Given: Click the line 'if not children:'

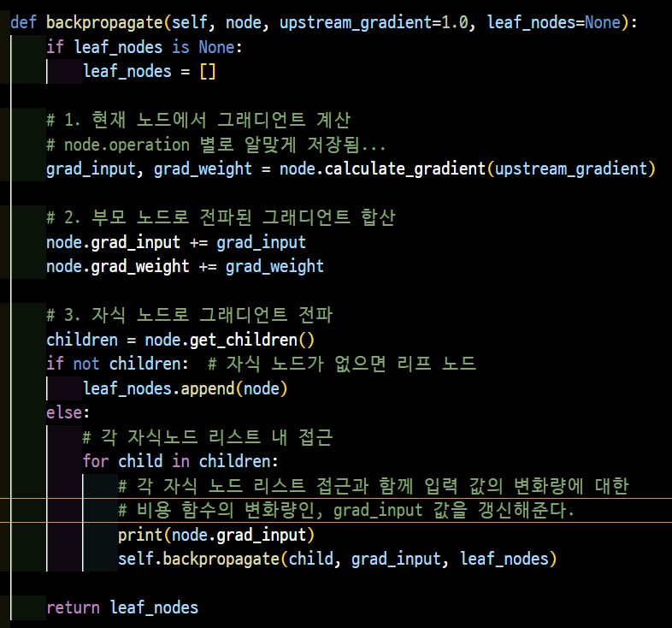Looking at the screenshot, I should coord(117,364).
